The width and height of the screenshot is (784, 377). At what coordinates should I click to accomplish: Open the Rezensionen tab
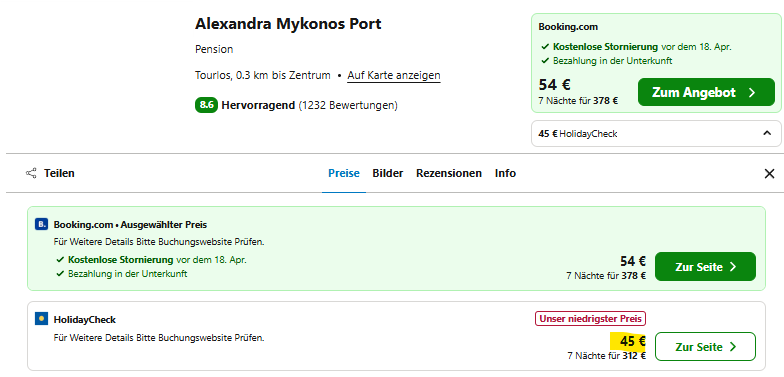[449, 174]
